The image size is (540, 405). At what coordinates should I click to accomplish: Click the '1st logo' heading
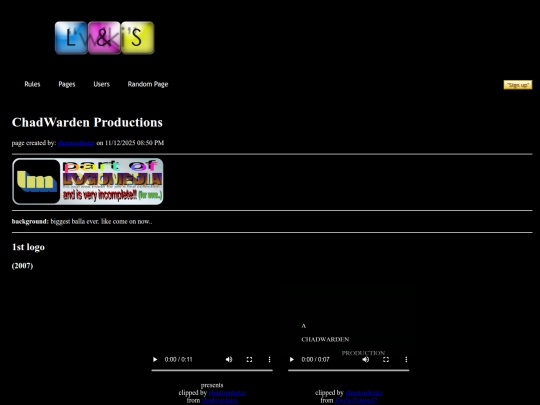pyautogui.click(x=28, y=247)
